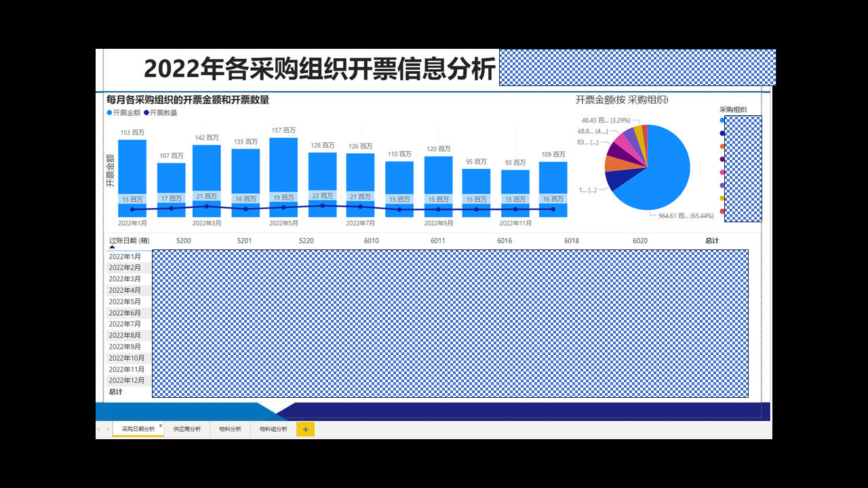Switch to the 采购日期分析 page tab
Screen dimensions: 868x488
pyautogui.click(x=138, y=429)
